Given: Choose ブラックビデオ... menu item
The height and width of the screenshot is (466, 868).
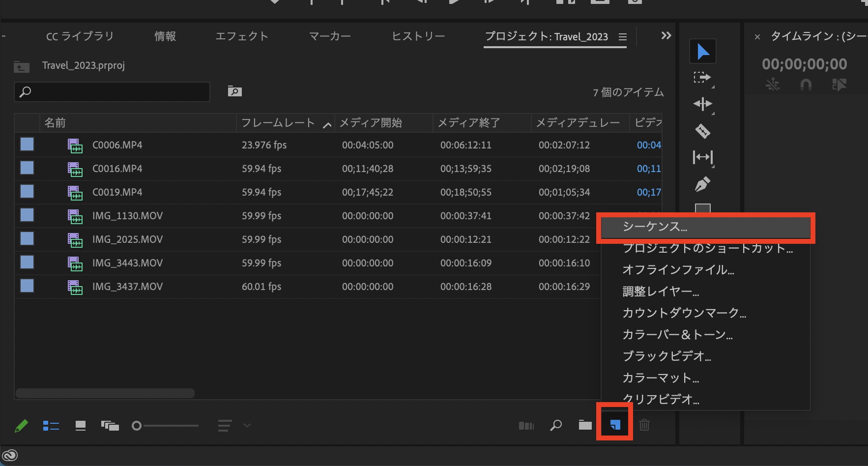Looking at the screenshot, I should pyautogui.click(x=706, y=356).
